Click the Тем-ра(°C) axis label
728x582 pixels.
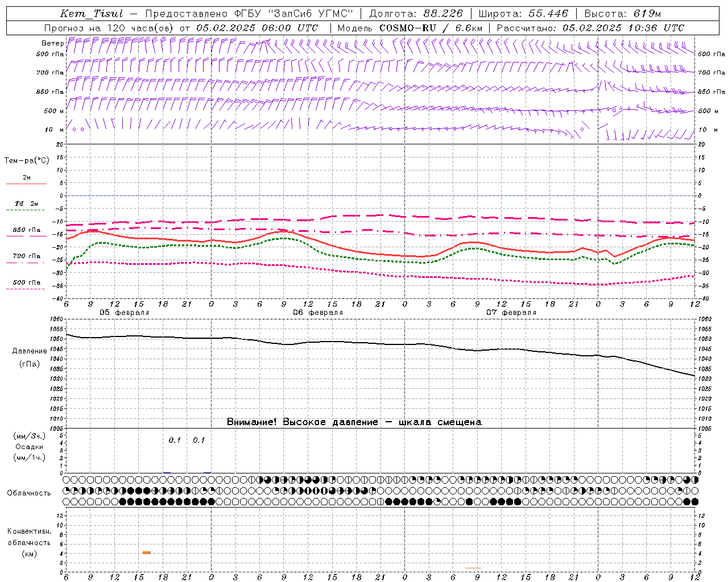27,161
